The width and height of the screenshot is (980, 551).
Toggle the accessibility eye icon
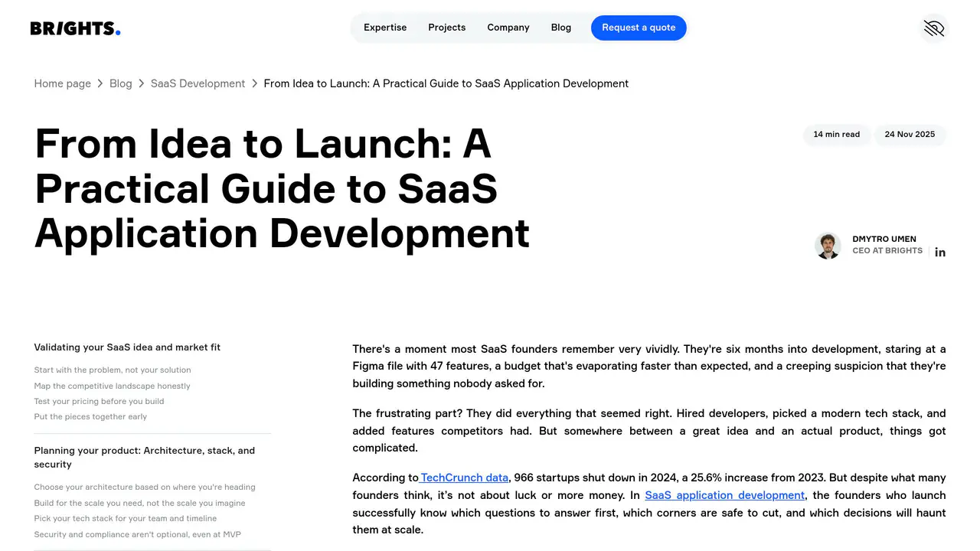[934, 28]
